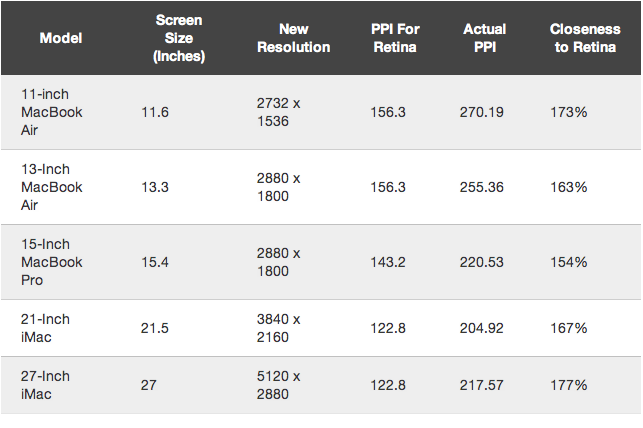Click the 5120 x 2880 resolution cell
This screenshot has width=643, height=428.
coord(278,385)
